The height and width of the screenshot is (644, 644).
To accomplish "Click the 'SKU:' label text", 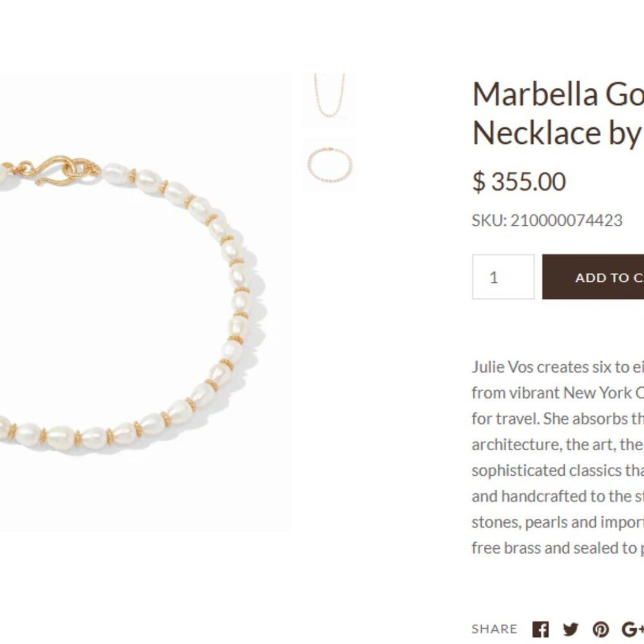I will (489, 221).
